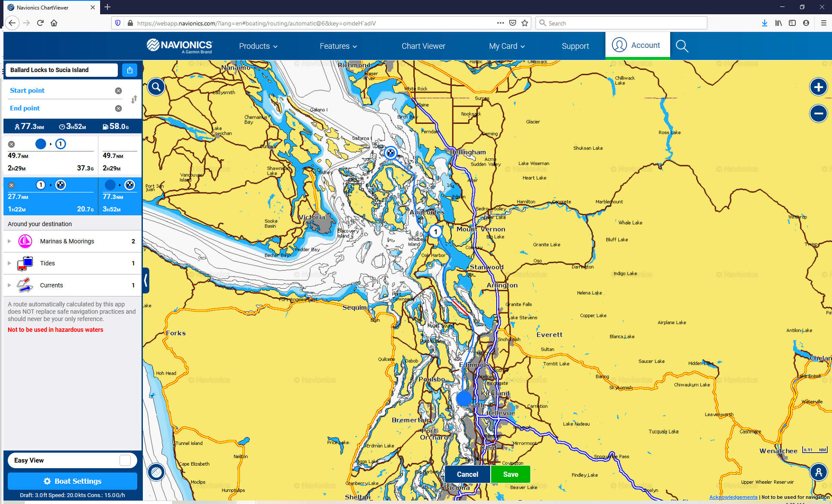
Task: Swap start and end points
Action: click(x=134, y=99)
